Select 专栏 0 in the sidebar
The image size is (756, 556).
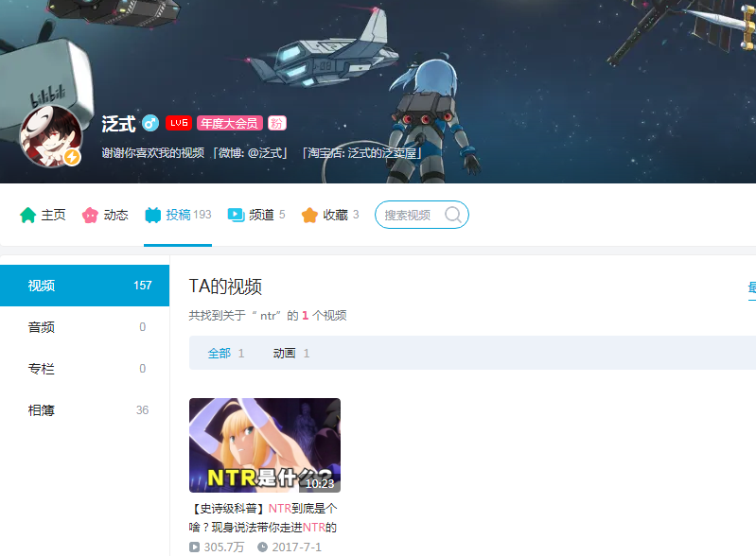(84, 369)
